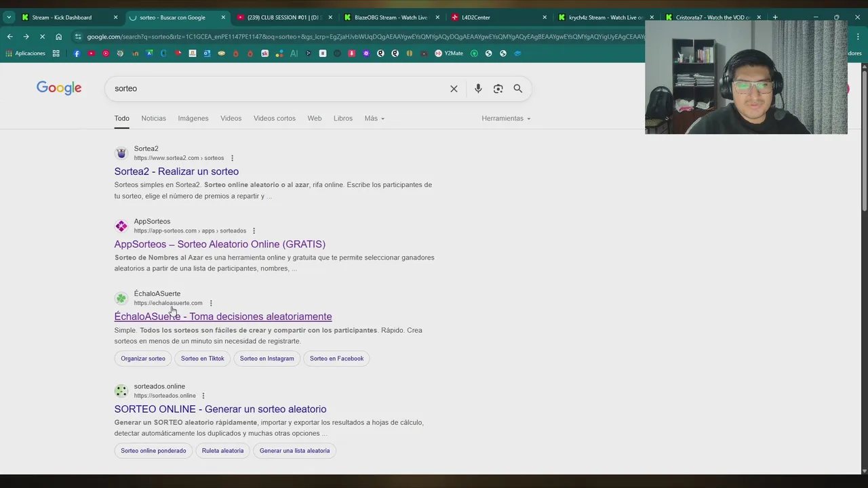Open the tab groups grid icon in the bookmarks bar
The height and width of the screenshot is (488, 868).
click(x=56, y=54)
